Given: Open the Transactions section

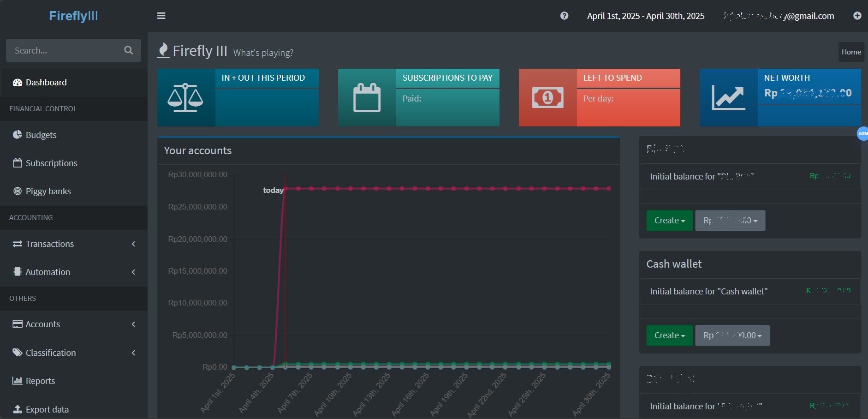Looking at the screenshot, I should coord(49,244).
